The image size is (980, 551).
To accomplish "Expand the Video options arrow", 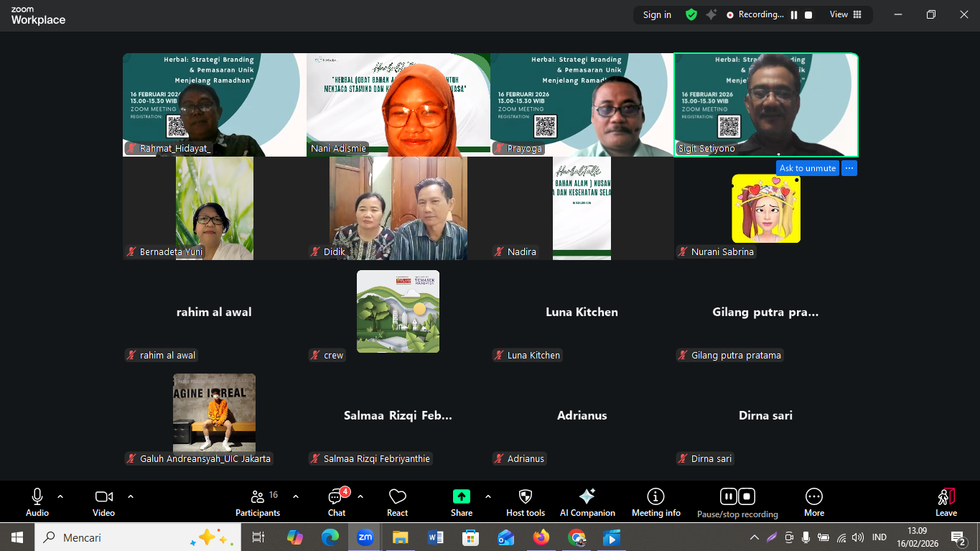I will point(131,496).
